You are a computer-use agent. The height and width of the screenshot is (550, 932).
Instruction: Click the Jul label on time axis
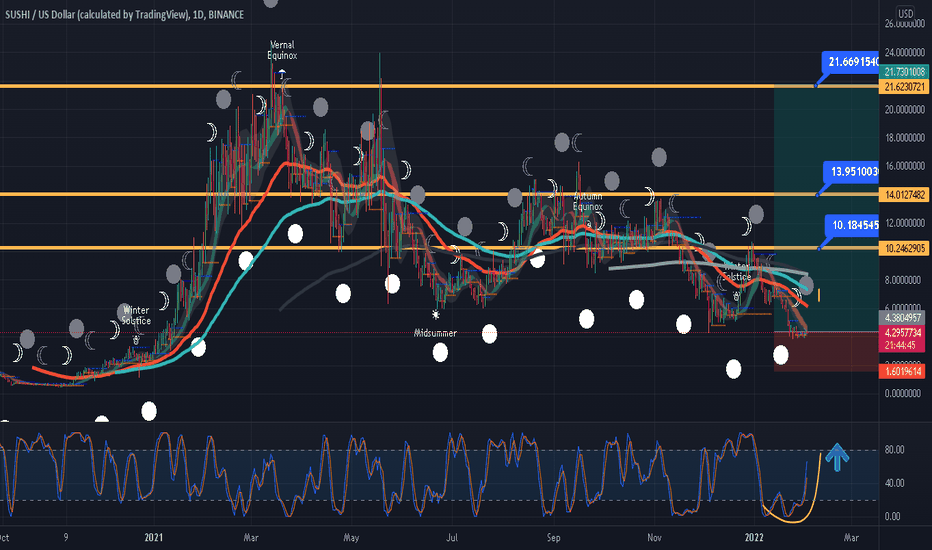[x=452, y=538]
